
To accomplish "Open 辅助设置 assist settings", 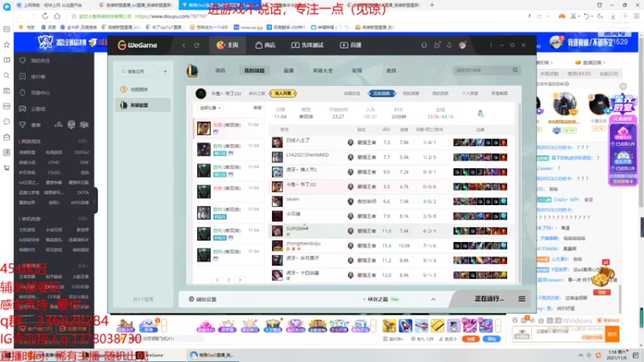I will (x=203, y=299).
